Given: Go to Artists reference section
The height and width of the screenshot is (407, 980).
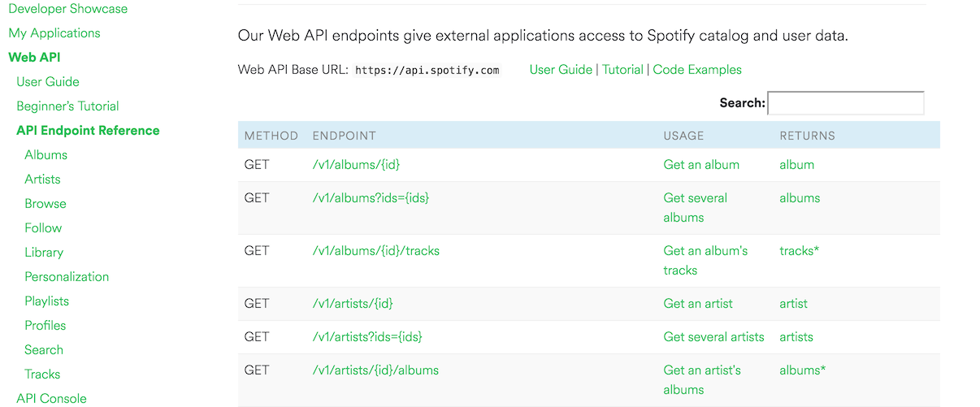Looking at the screenshot, I should click(42, 180).
